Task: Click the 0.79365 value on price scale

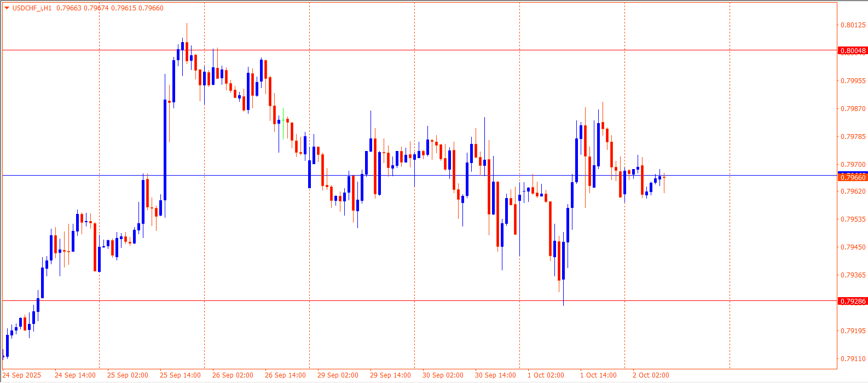Action: pyautogui.click(x=853, y=275)
